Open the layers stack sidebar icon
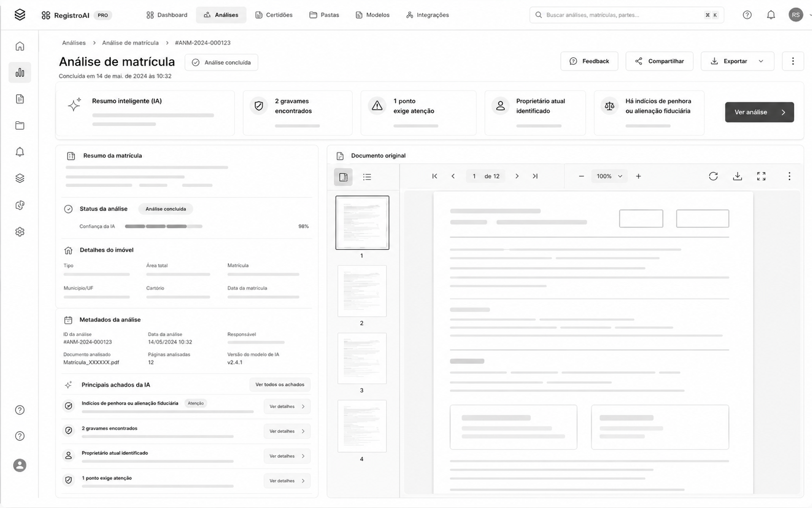This screenshot has width=812, height=508. [x=19, y=178]
